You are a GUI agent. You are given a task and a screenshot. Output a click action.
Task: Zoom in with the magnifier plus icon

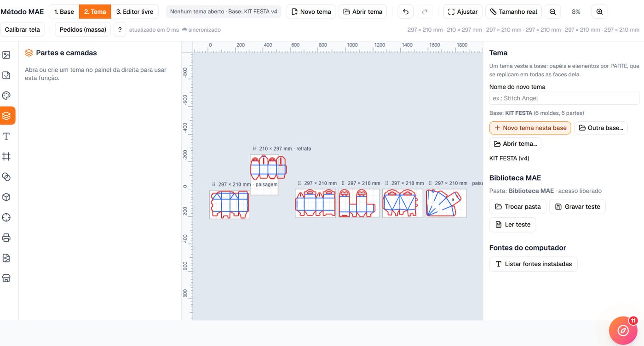(x=599, y=11)
